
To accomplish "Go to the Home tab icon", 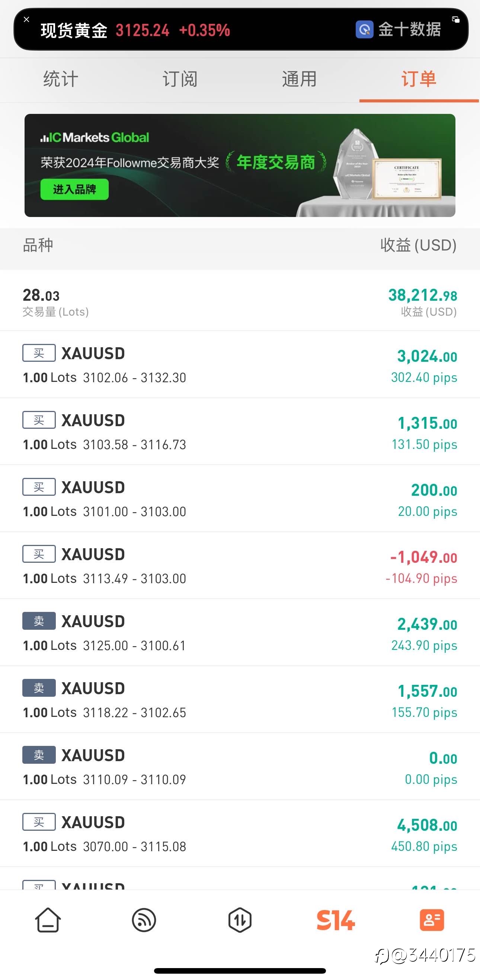I will pyautogui.click(x=48, y=920).
